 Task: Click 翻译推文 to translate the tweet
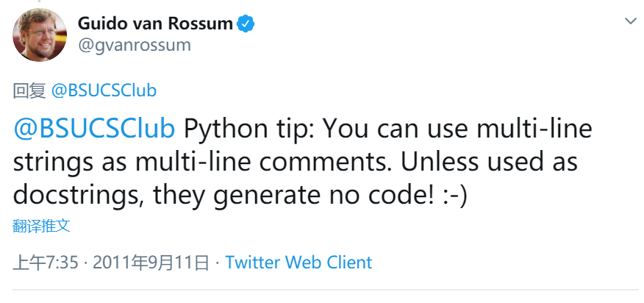pos(42,226)
